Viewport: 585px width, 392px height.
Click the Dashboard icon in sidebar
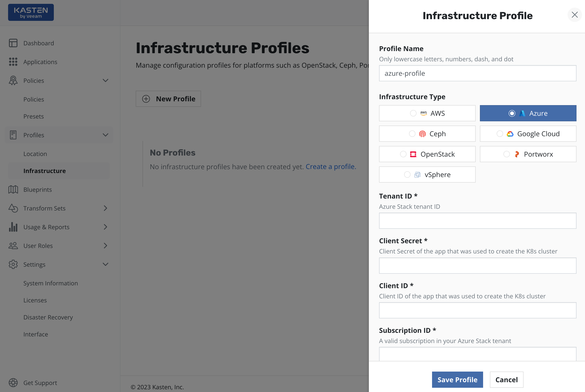(13, 43)
